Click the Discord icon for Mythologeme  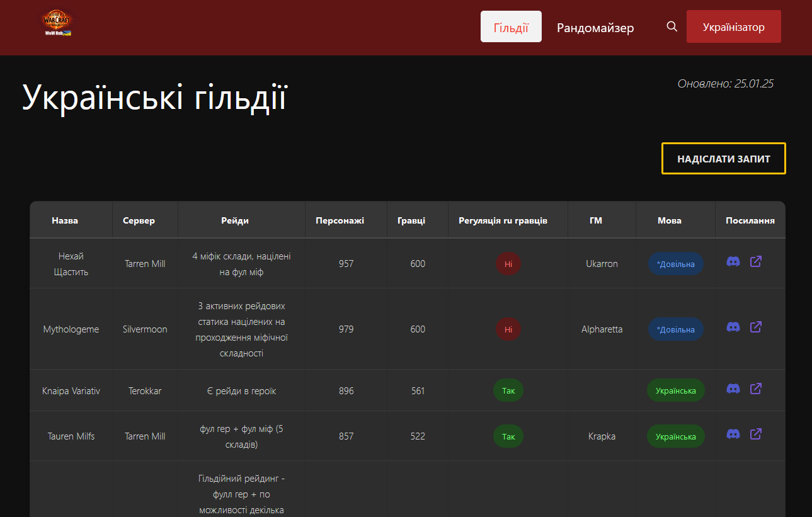pyautogui.click(x=733, y=327)
